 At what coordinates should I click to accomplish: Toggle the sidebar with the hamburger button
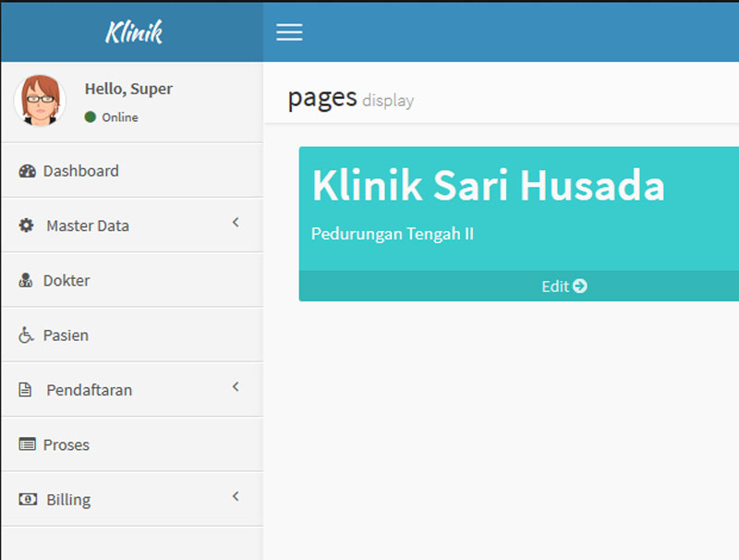coord(289,32)
